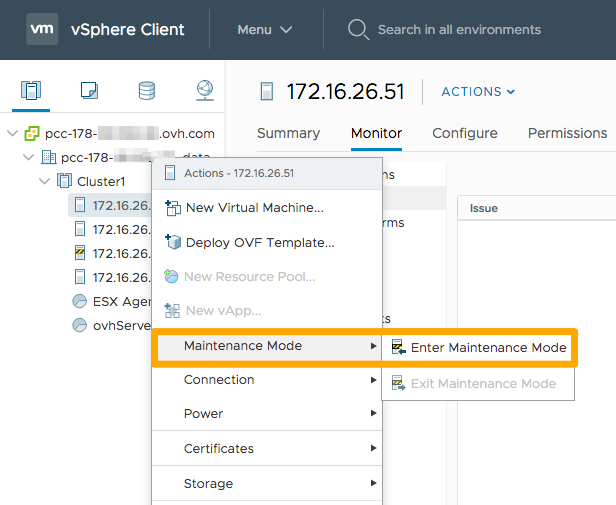Switch to the Configure tab
616x505 pixels.
[x=464, y=133]
